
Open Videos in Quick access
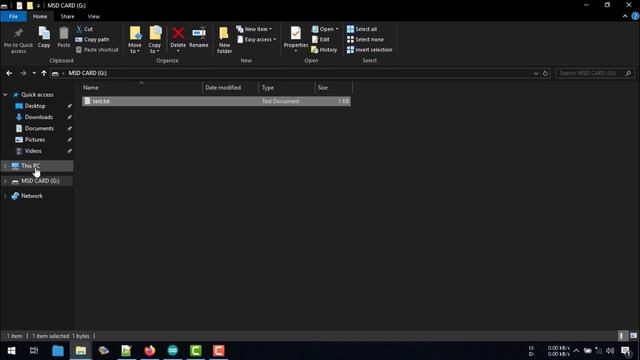coord(33,151)
